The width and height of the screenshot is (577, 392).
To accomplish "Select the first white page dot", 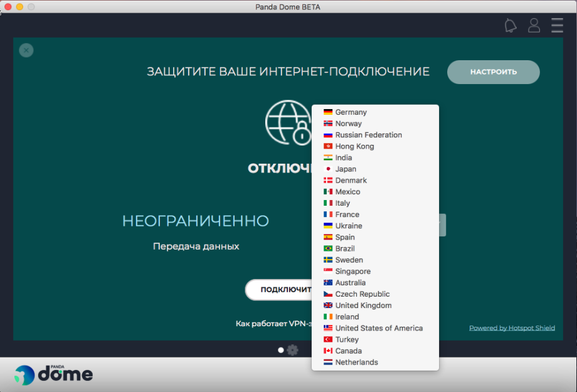I will tap(281, 350).
